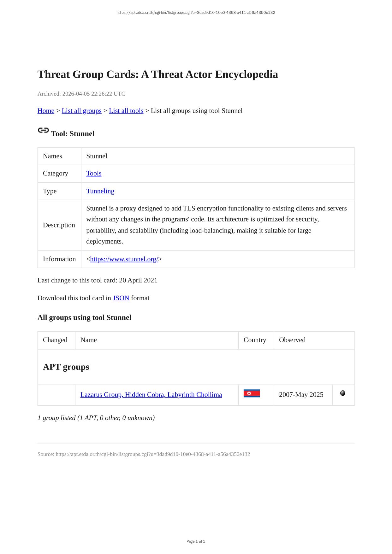Click the Stunnel description paragraph
The height and width of the screenshot is (554, 392).
click(x=217, y=225)
